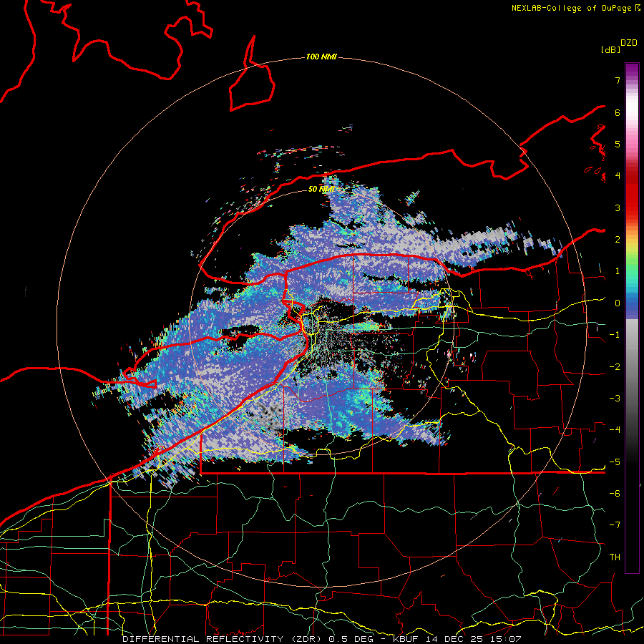Click the legend value -2

pos(615,366)
